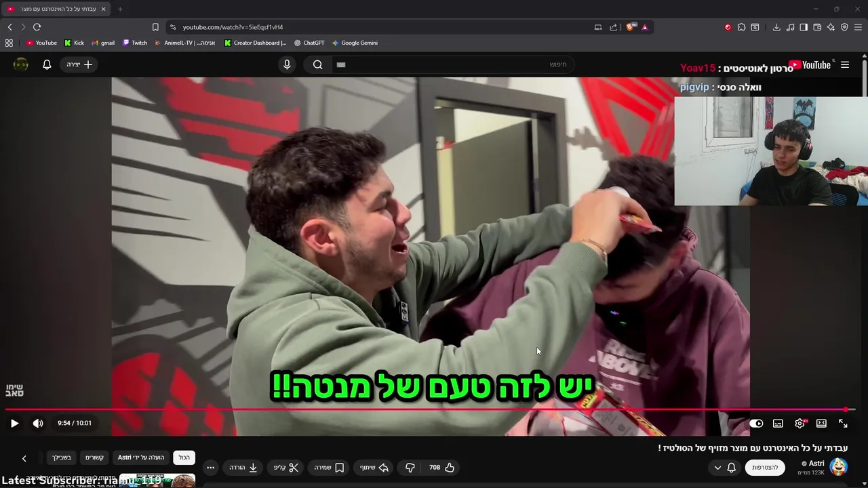Open picture-in-picture icon in address bar
The image size is (868, 488).
pos(598,27)
